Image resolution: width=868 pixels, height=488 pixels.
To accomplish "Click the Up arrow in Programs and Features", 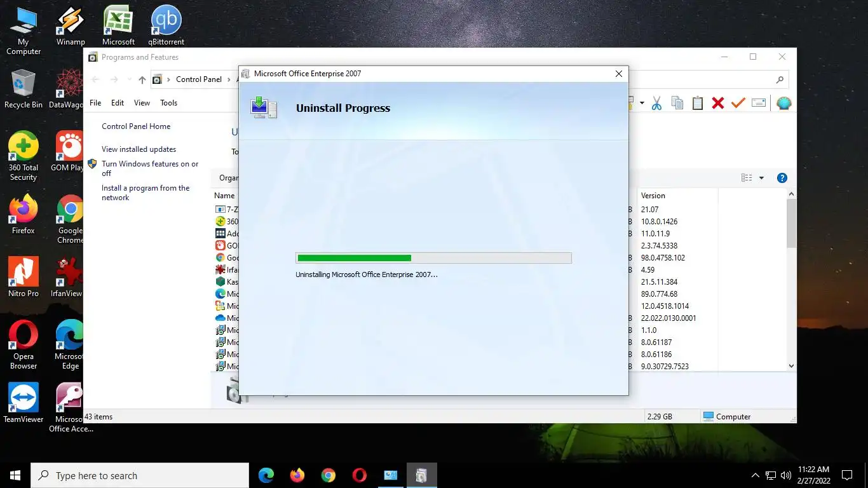I will (142, 79).
